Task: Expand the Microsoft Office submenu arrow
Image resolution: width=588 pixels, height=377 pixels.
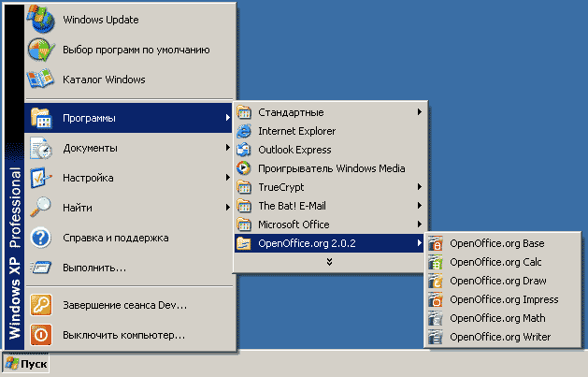Action: pos(419,225)
